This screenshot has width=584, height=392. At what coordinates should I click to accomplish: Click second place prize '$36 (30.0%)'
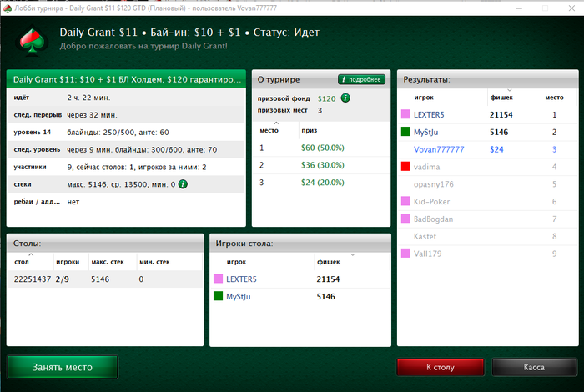[323, 165]
